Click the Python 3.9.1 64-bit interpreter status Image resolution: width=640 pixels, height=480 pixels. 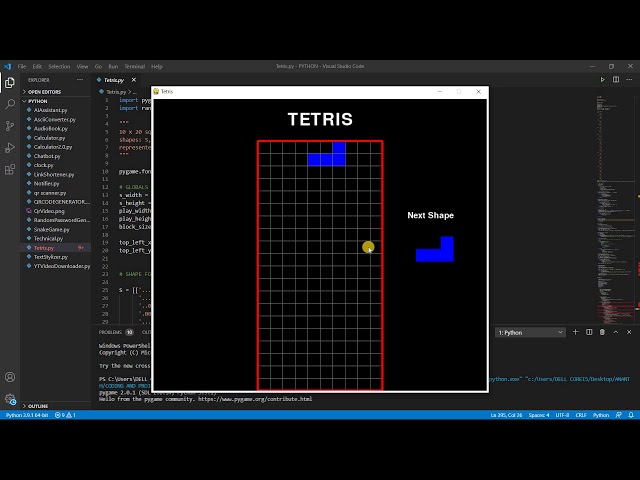click(27, 415)
